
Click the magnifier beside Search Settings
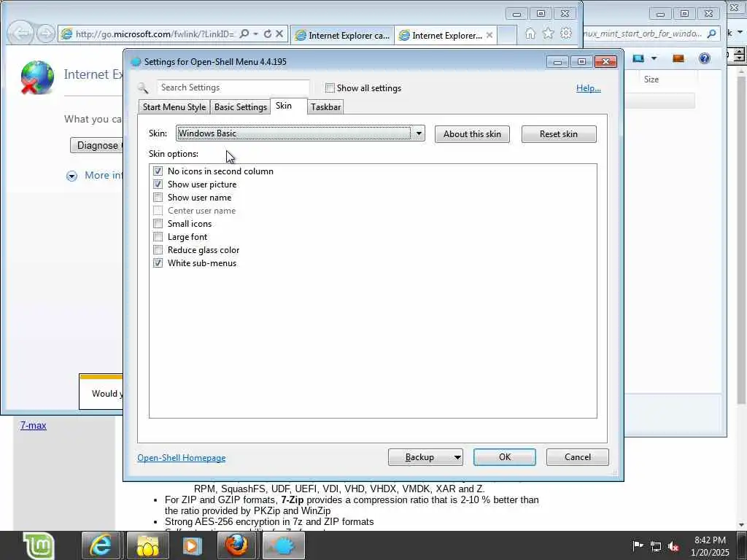click(142, 88)
